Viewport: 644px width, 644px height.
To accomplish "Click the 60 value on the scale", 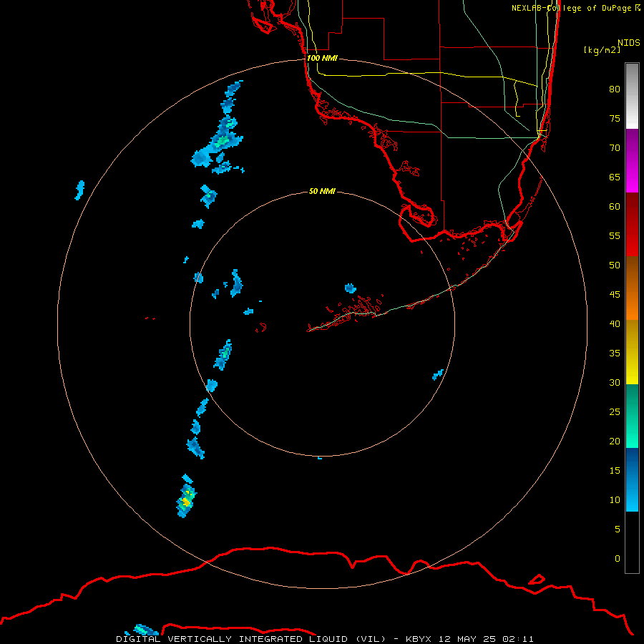I will (x=615, y=207).
